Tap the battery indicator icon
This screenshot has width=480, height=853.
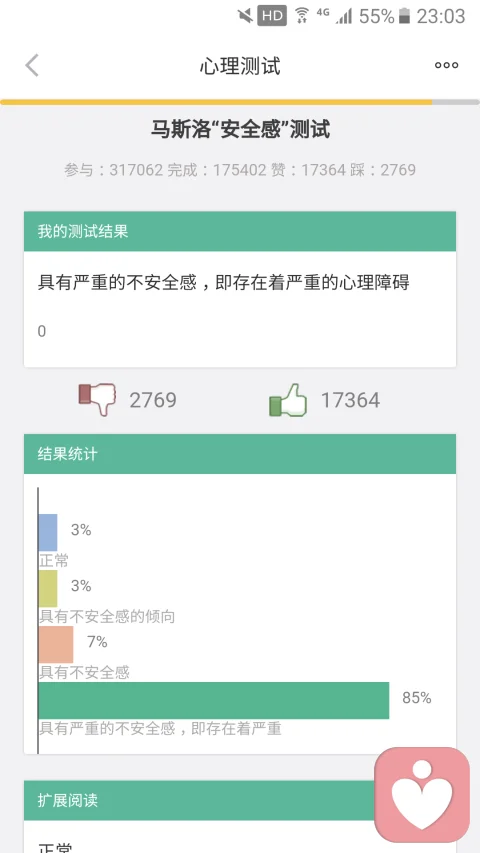[404, 16]
